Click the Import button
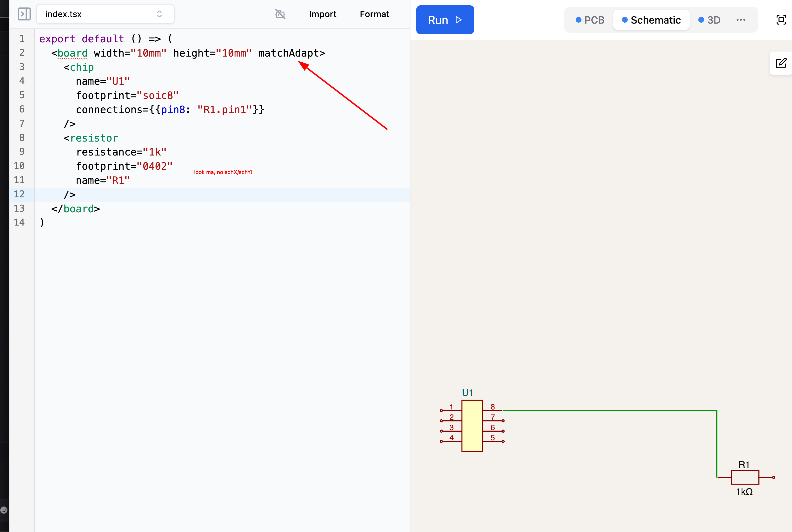792x532 pixels. tap(323, 14)
